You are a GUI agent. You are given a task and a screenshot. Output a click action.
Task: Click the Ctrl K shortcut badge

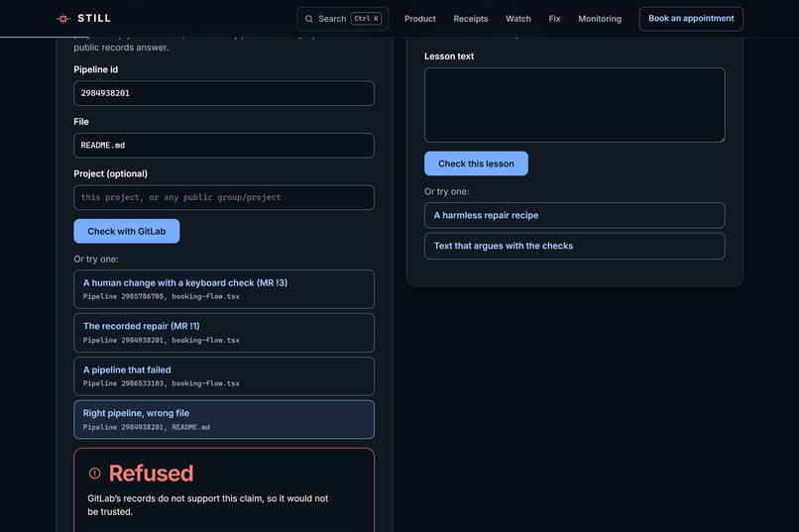click(x=366, y=18)
